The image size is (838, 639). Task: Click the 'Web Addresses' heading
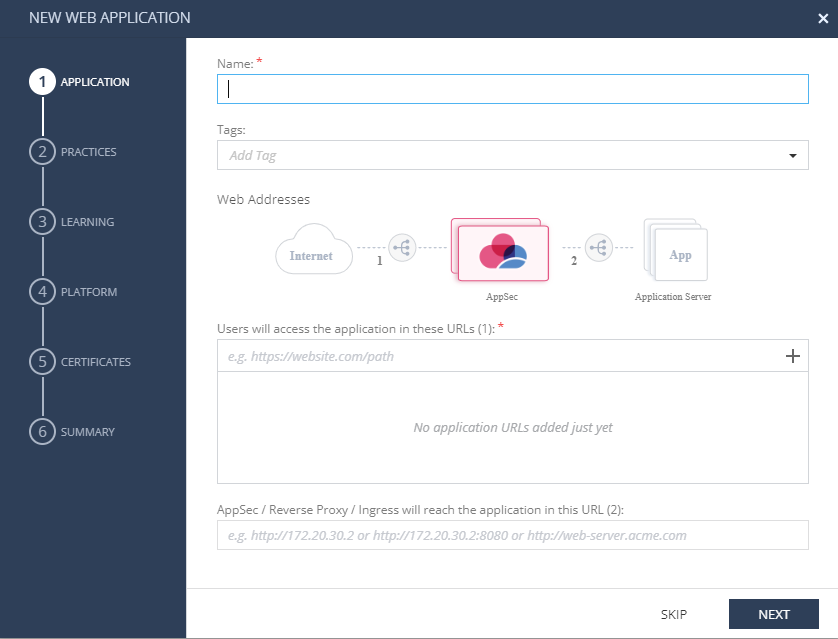tap(263, 199)
